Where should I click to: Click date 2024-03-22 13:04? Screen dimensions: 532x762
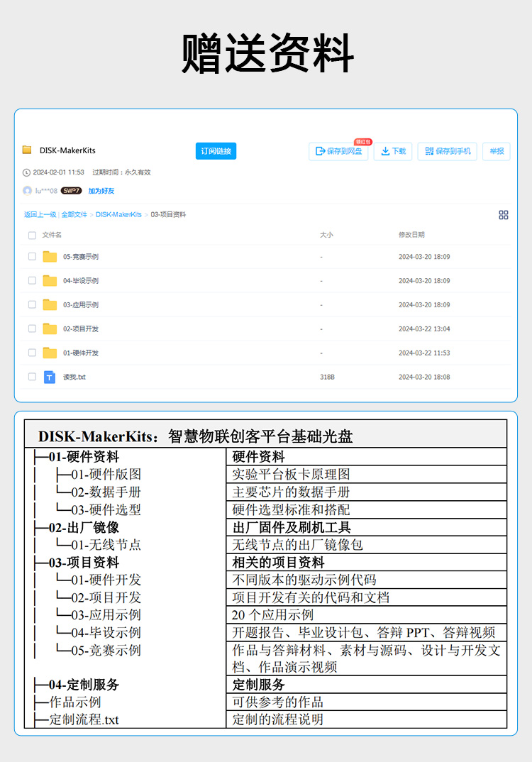[x=424, y=328]
